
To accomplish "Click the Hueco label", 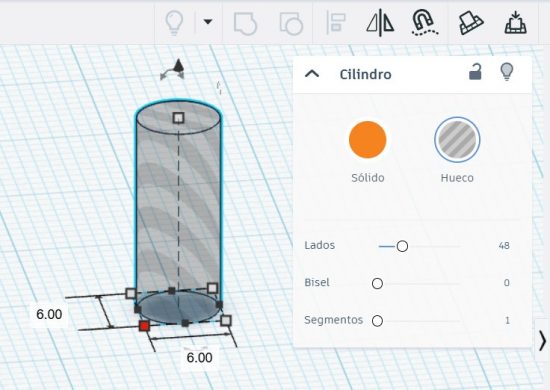I will 457,178.
